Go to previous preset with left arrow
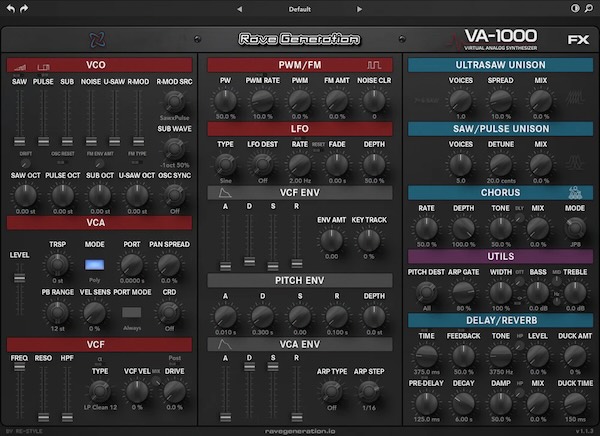The width and height of the screenshot is (600, 436). pyautogui.click(x=240, y=9)
